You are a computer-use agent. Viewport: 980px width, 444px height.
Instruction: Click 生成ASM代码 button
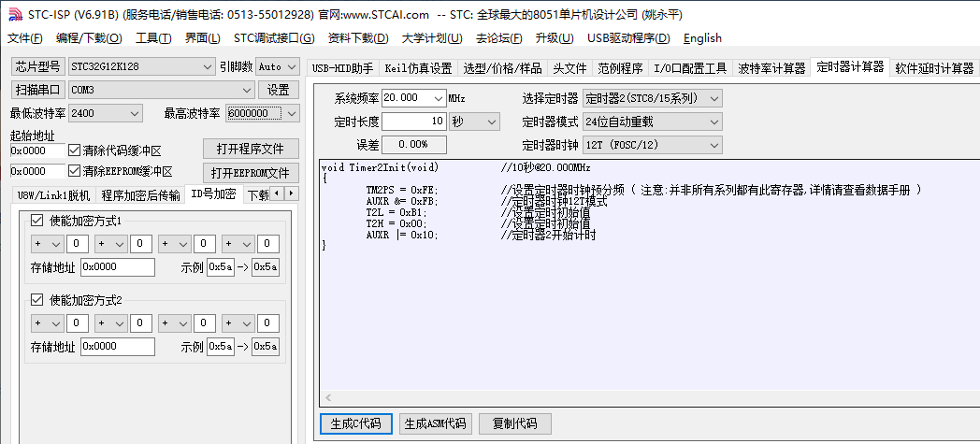pyautogui.click(x=435, y=423)
